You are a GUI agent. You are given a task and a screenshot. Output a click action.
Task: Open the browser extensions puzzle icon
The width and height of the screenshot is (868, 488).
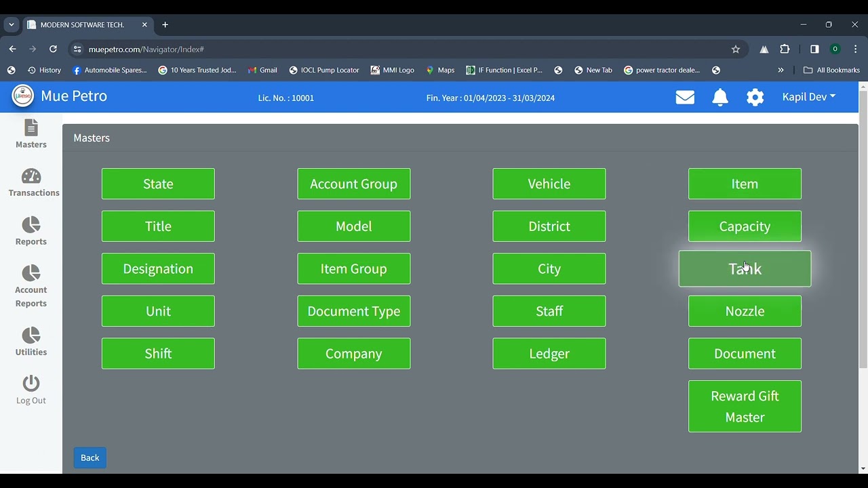pyautogui.click(x=785, y=49)
